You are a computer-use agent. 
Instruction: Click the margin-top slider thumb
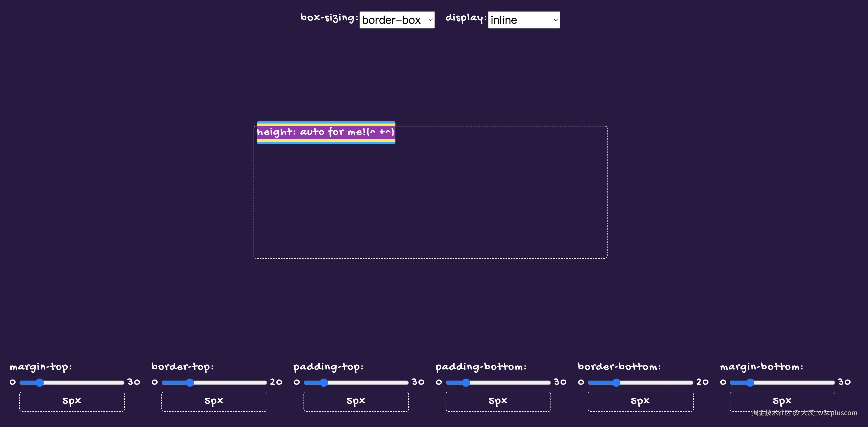(x=39, y=383)
